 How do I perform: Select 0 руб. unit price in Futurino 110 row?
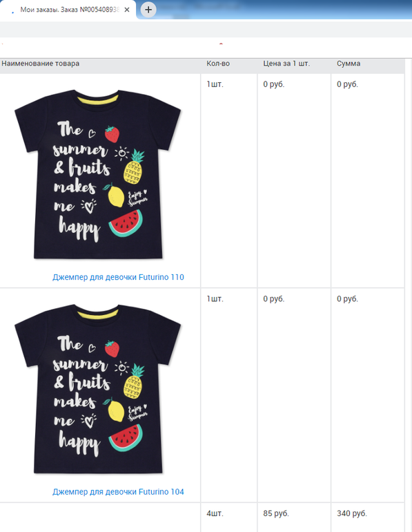[274, 84]
